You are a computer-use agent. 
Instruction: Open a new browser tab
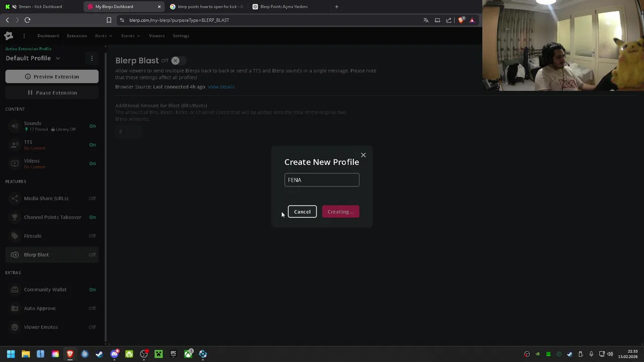click(337, 7)
